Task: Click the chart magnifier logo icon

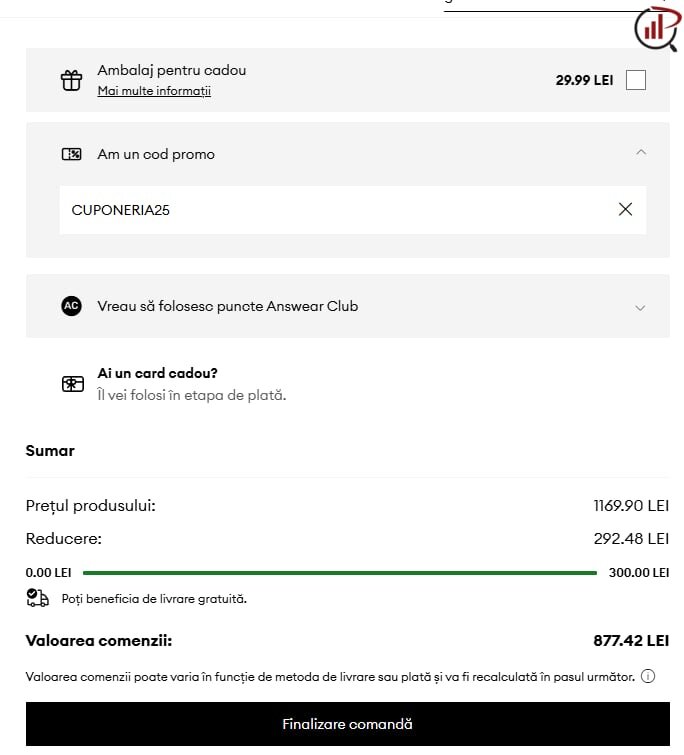Action: point(656,27)
